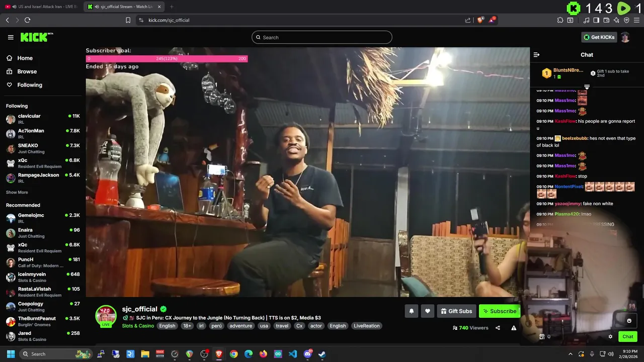Screen dimensions: 644x362
Task: Click BluntsNBre top gifter entry
Action: point(562,73)
